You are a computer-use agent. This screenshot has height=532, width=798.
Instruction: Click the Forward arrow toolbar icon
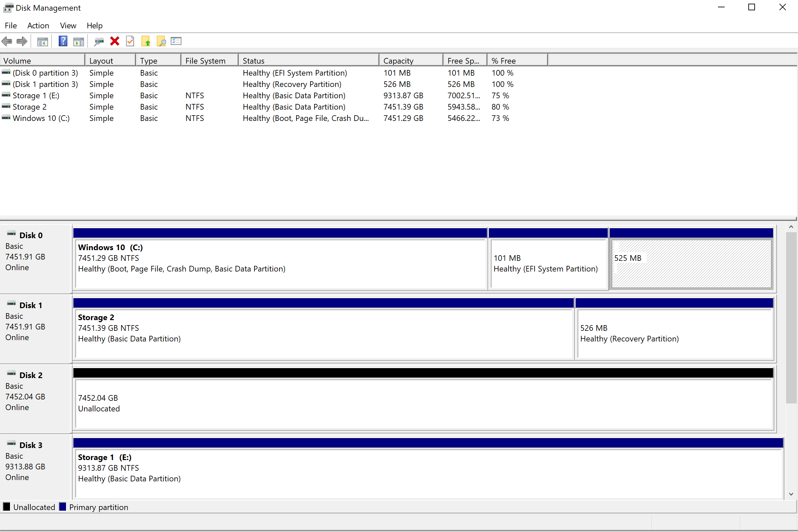pos(22,41)
